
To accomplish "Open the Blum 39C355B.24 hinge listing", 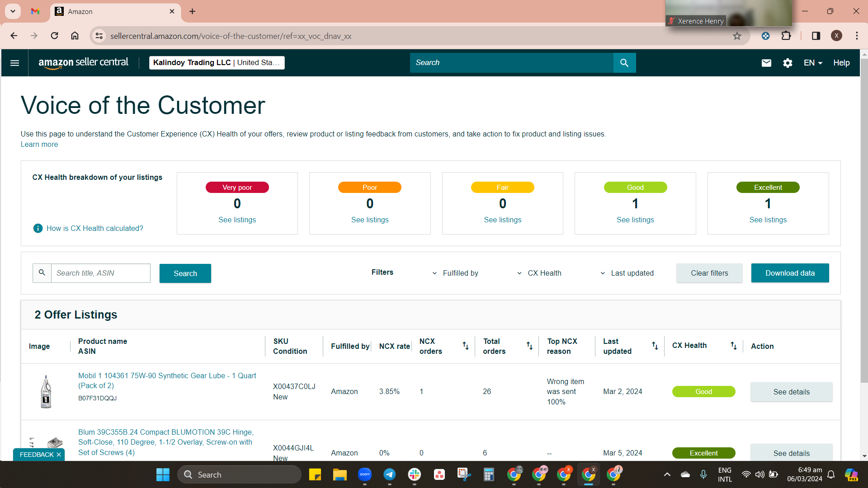I will pos(165,442).
